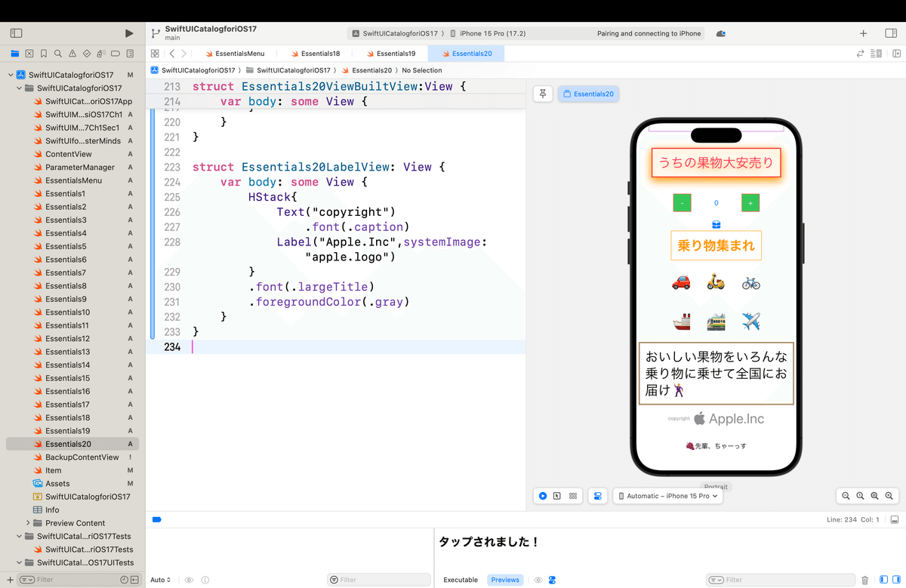
Task: Select the Essentials20 editor tab
Action: click(466, 54)
